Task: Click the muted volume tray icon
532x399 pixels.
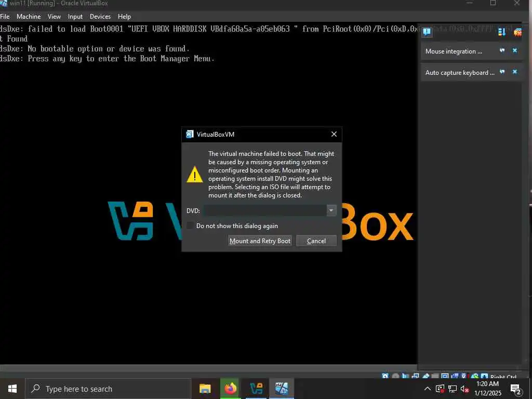Action: tap(464, 389)
